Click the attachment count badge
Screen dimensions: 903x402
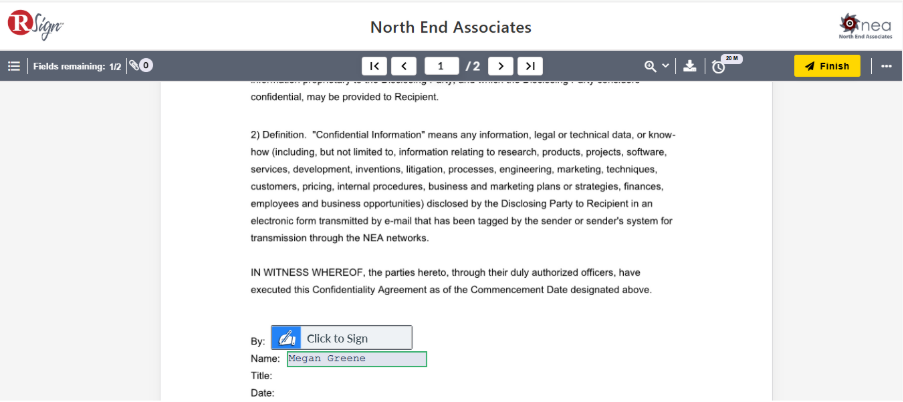(146, 66)
